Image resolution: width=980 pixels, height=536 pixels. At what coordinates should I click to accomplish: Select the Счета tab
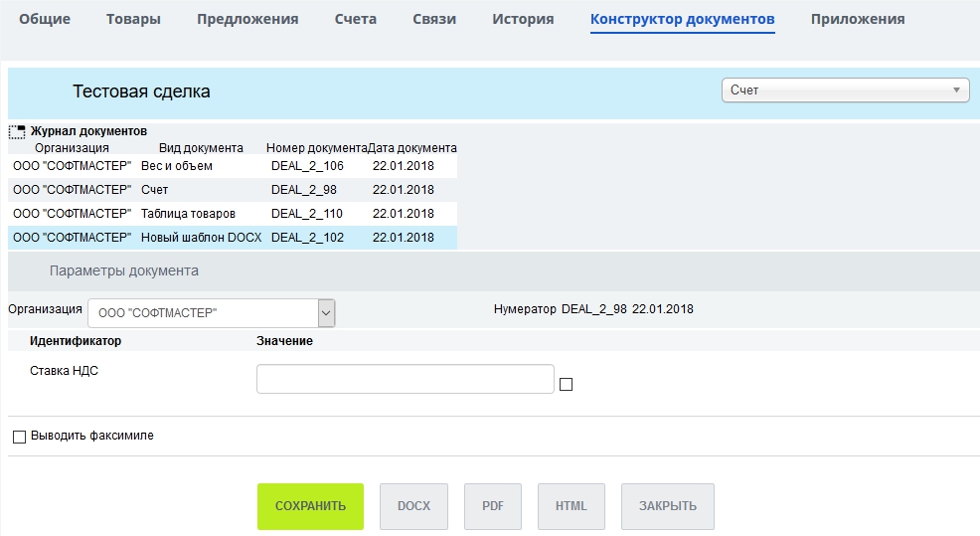coord(355,19)
